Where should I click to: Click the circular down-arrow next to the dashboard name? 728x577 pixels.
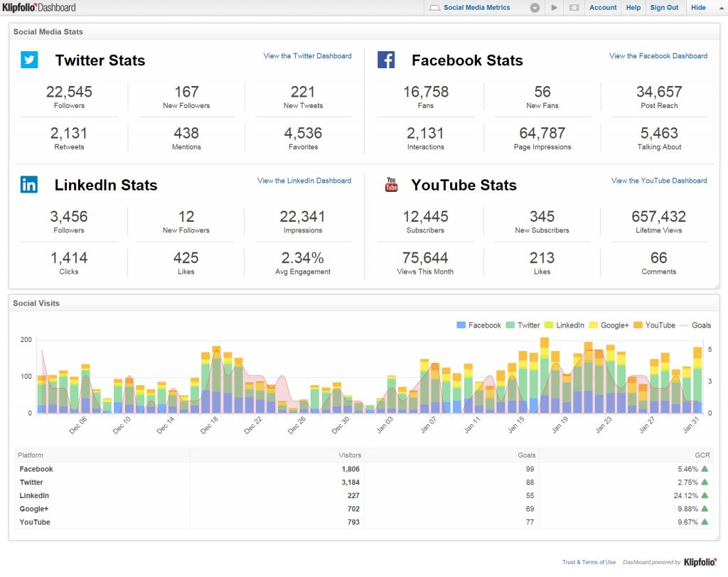tap(534, 8)
